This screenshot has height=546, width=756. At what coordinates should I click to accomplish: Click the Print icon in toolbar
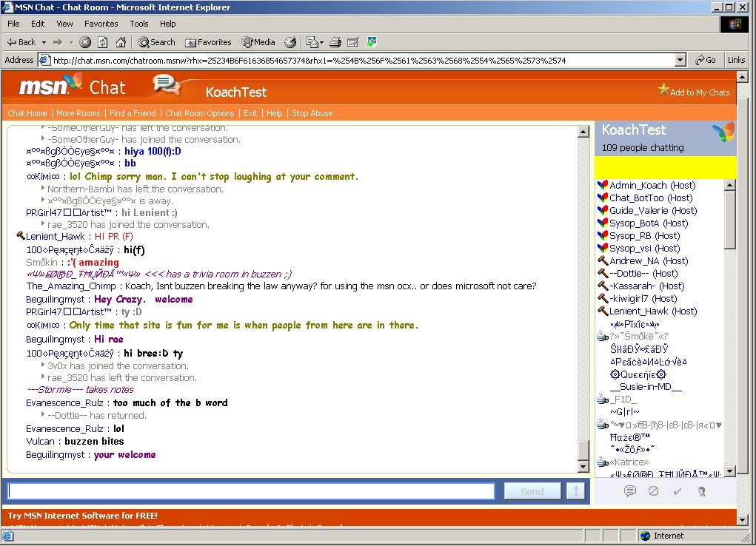[335, 42]
